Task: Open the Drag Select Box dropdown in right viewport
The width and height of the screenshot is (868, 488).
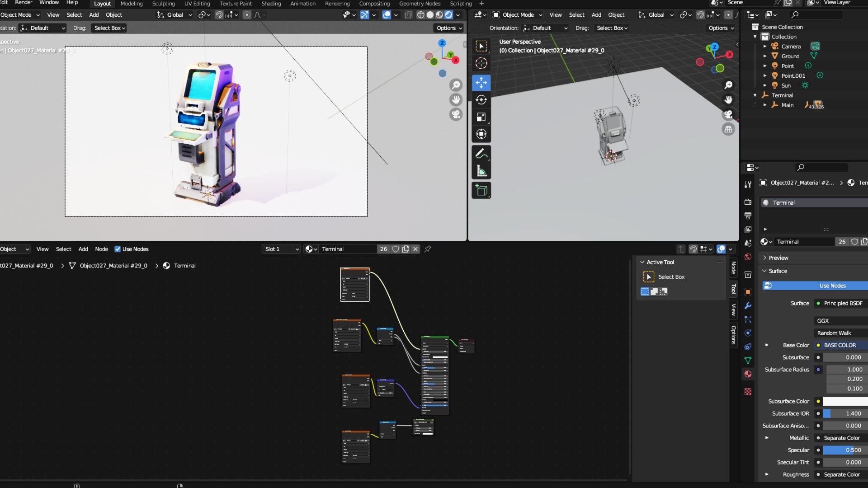Action: tap(612, 28)
